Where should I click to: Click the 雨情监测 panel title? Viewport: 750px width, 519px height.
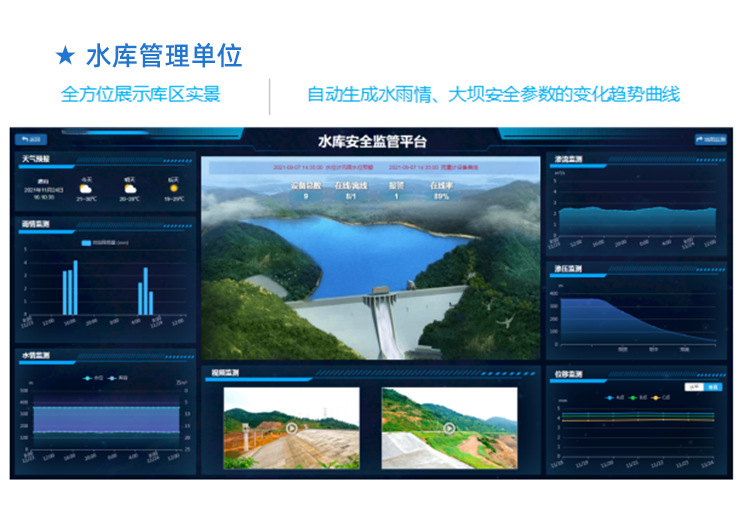35,223
